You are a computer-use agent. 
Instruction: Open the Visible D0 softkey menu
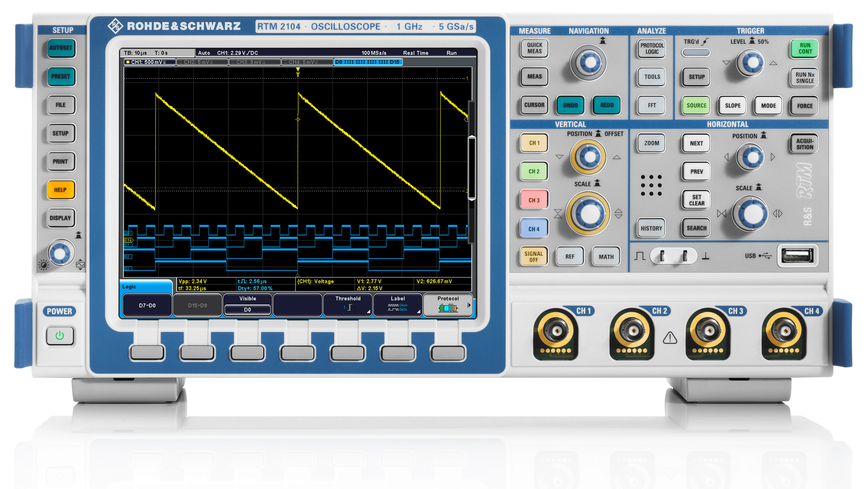(248, 305)
